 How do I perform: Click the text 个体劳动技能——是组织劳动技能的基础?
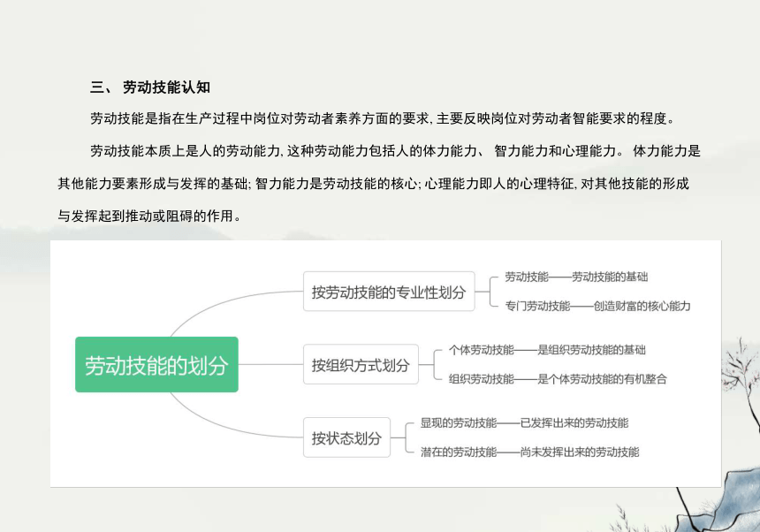(547, 350)
